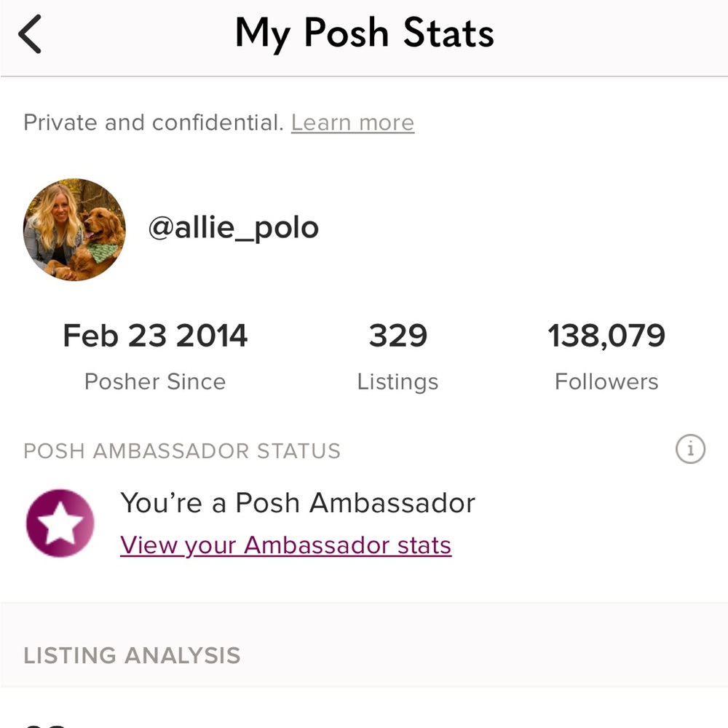This screenshot has height=728, width=728.
Task: Tap the 329 listings count
Action: coord(397,336)
